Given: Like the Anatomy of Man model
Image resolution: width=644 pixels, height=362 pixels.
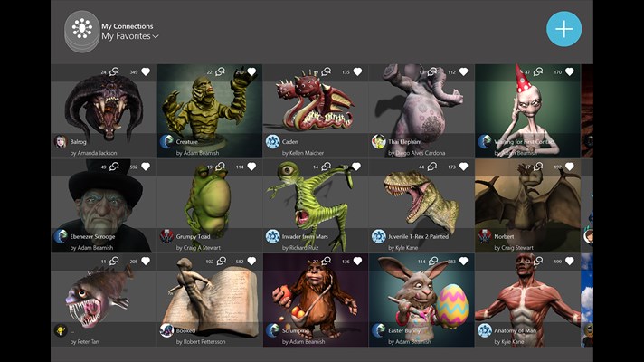Looking at the screenshot, I should pyautogui.click(x=570, y=261).
